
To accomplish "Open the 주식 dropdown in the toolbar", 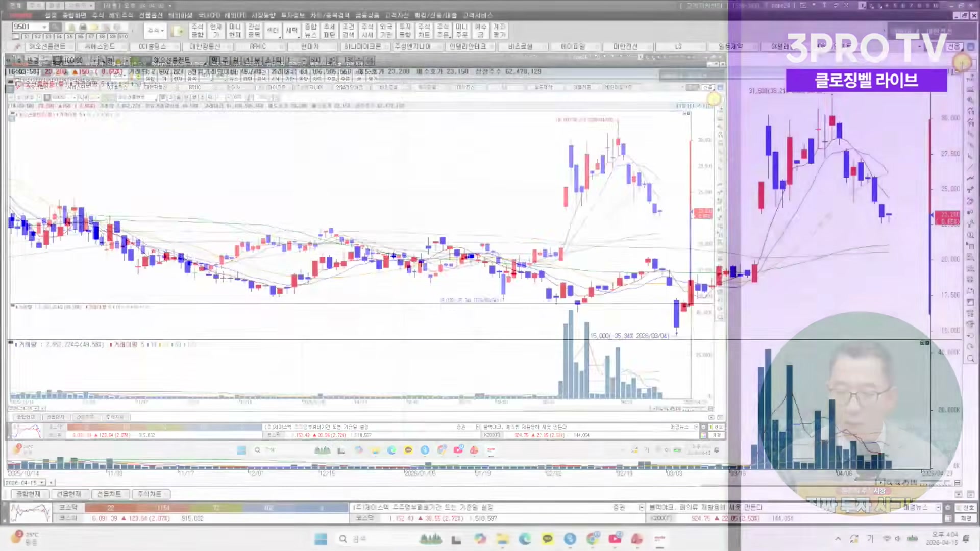I will pyautogui.click(x=155, y=31).
